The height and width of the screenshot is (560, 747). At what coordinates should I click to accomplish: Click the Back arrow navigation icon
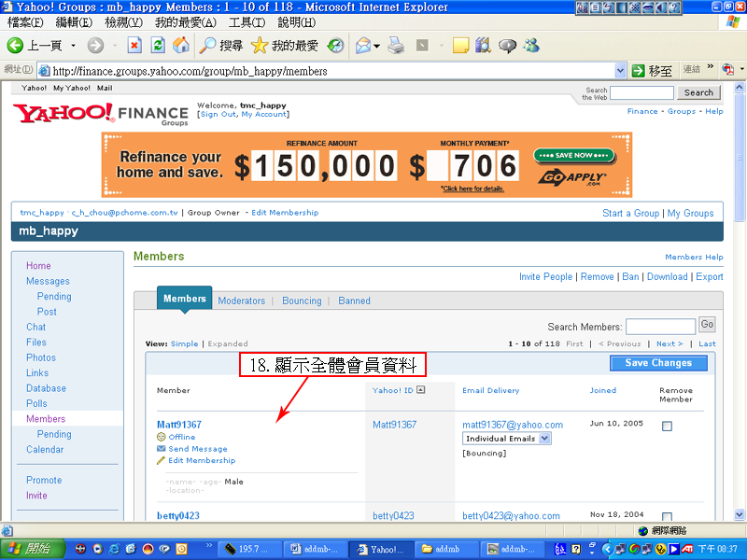[16, 46]
